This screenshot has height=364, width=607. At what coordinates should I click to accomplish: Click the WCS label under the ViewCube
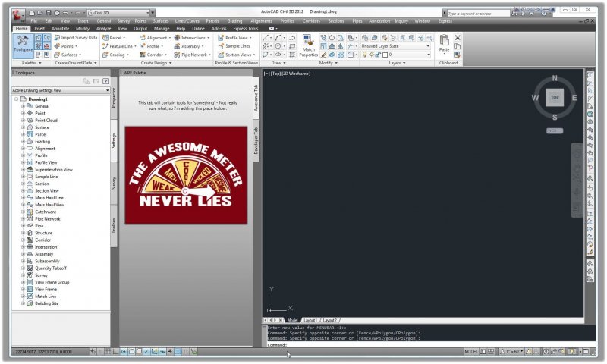tap(555, 130)
